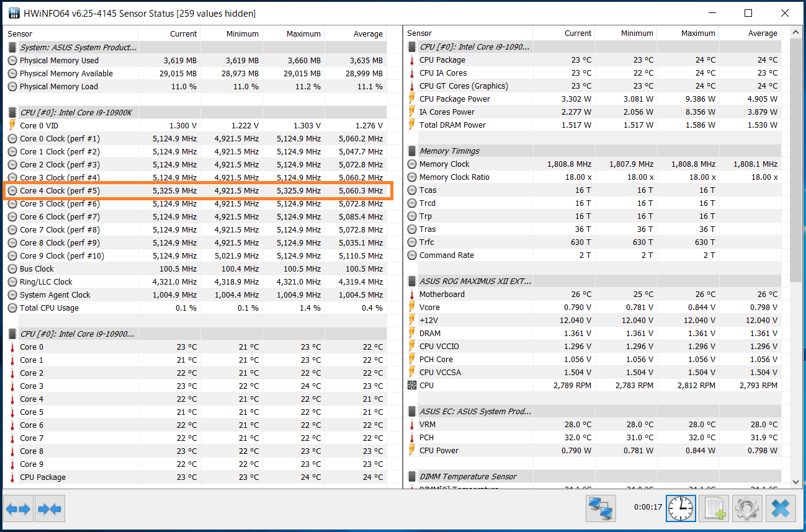The height and width of the screenshot is (532, 806).
Task: Click the 0:00:17 elapsed time readout
Action: tap(648, 507)
